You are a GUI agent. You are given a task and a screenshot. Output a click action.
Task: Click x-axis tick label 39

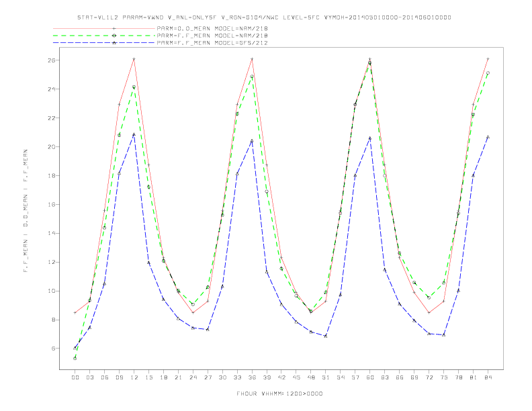point(267,377)
